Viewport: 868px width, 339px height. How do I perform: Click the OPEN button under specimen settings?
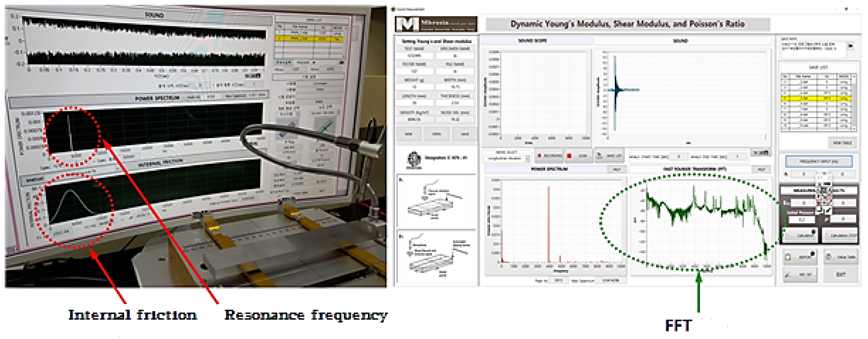pos(437,134)
